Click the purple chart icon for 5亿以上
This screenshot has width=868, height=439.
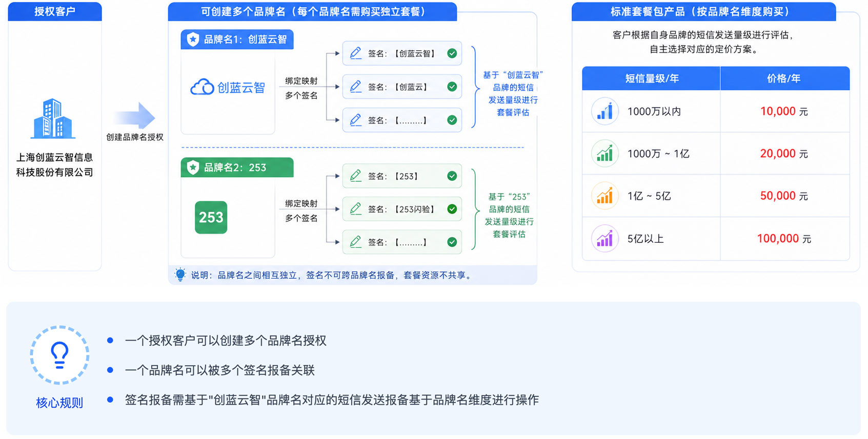pyautogui.click(x=605, y=239)
